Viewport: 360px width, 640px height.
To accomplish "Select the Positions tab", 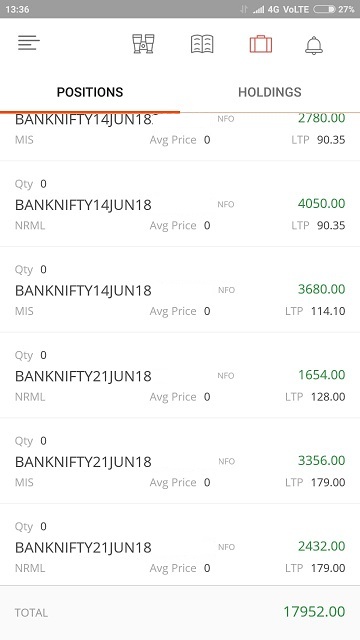I will tap(90, 92).
